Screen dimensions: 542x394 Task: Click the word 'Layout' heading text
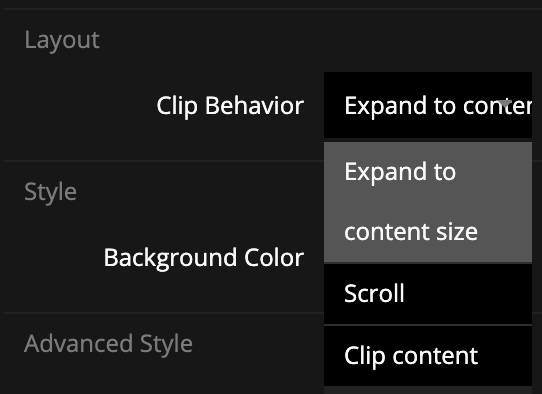62,40
